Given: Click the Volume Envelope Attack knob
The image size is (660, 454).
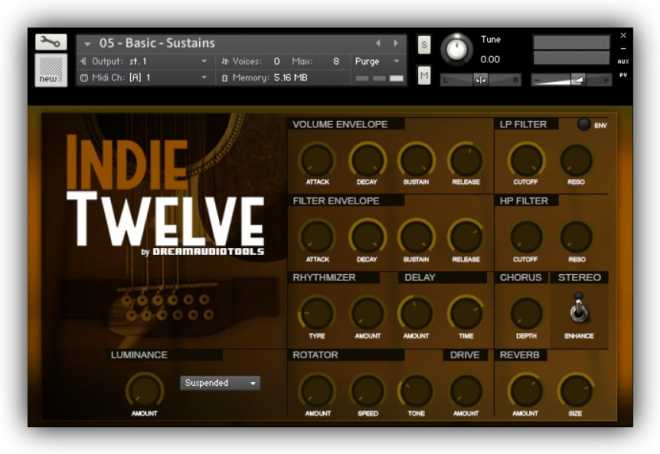Looking at the screenshot, I should click(317, 160).
